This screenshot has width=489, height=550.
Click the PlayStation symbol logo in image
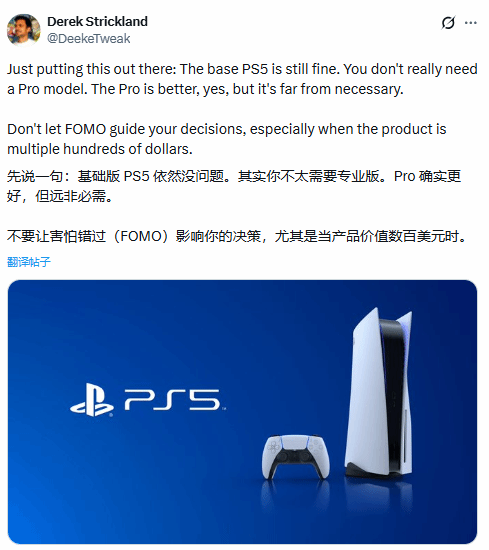pyautogui.click(x=92, y=400)
